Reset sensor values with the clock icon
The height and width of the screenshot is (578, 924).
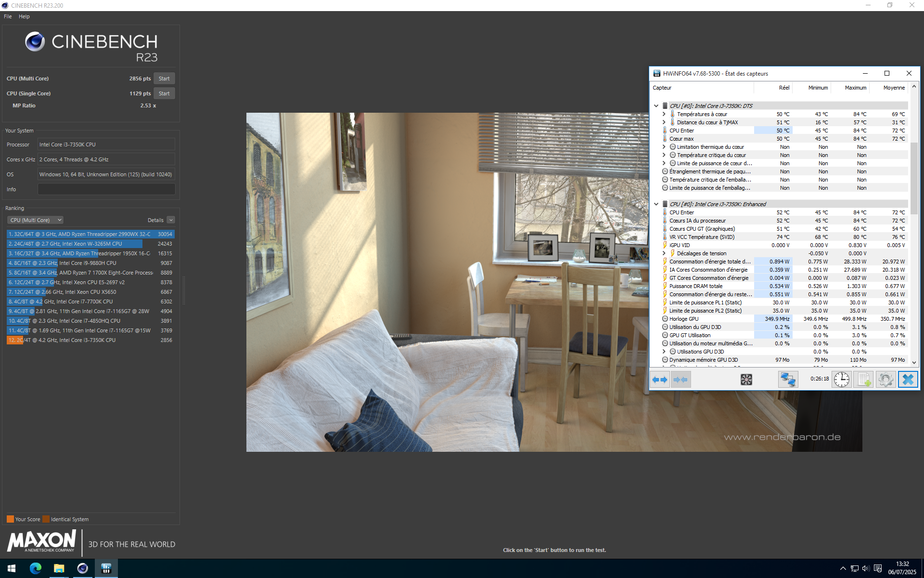tap(841, 380)
